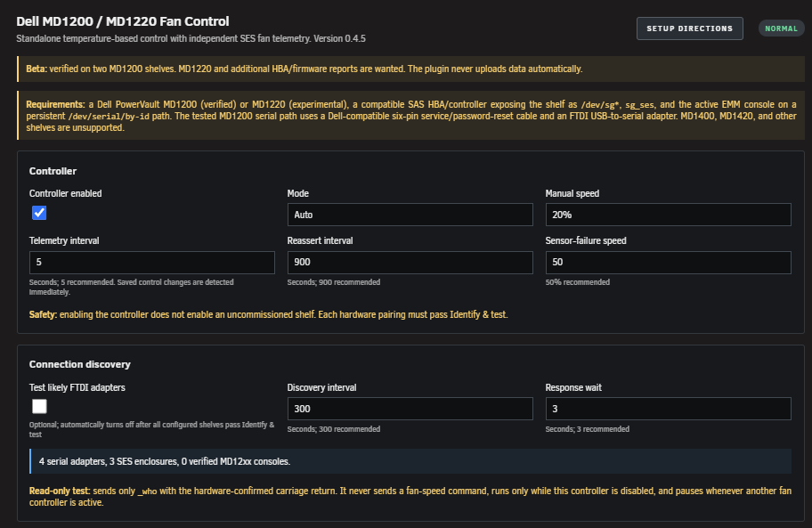This screenshot has width=812, height=528.
Task: Click the Sensor-failure speed label
Action: pyautogui.click(x=586, y=240)
